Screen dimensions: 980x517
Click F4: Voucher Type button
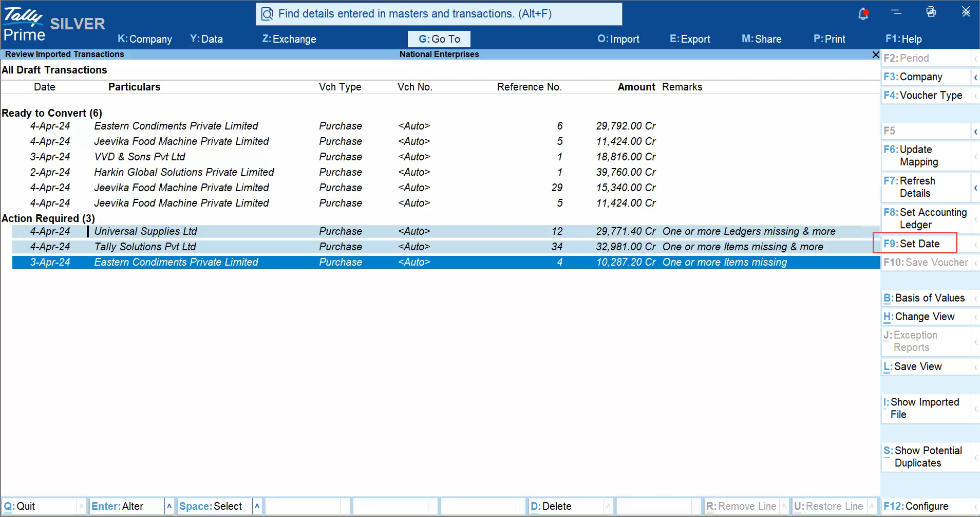tap(926, 96)
